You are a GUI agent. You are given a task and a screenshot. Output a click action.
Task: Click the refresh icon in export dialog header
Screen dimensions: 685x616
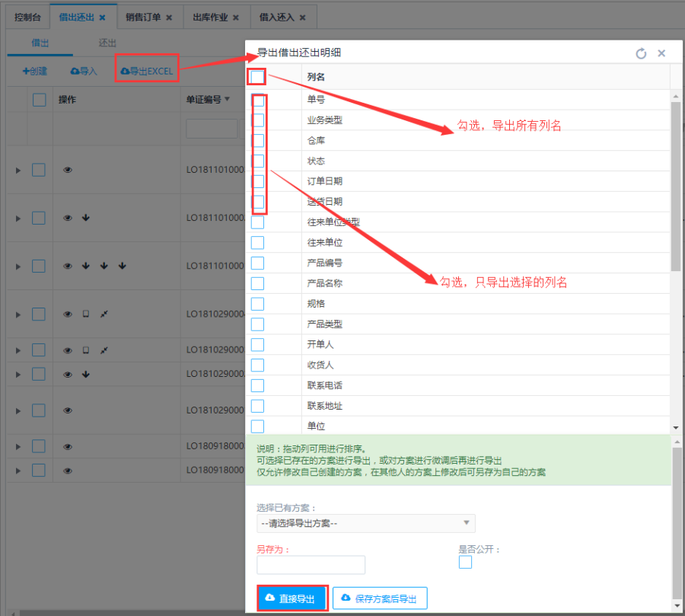tap(641, 53)
